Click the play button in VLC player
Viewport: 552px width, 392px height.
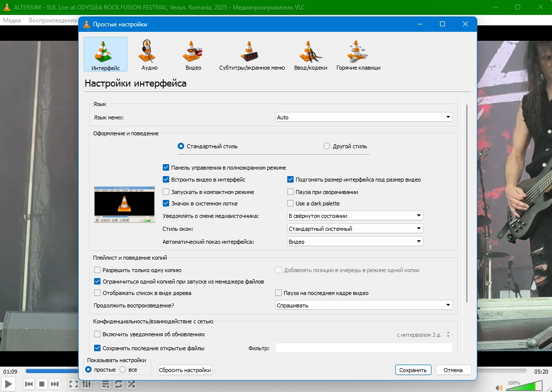[8, 384]
